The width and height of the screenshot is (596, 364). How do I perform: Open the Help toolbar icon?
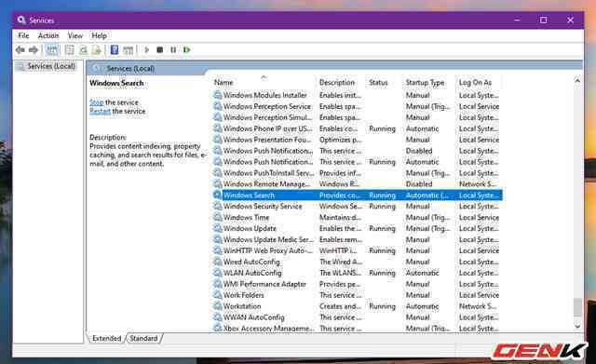point(115,49)
